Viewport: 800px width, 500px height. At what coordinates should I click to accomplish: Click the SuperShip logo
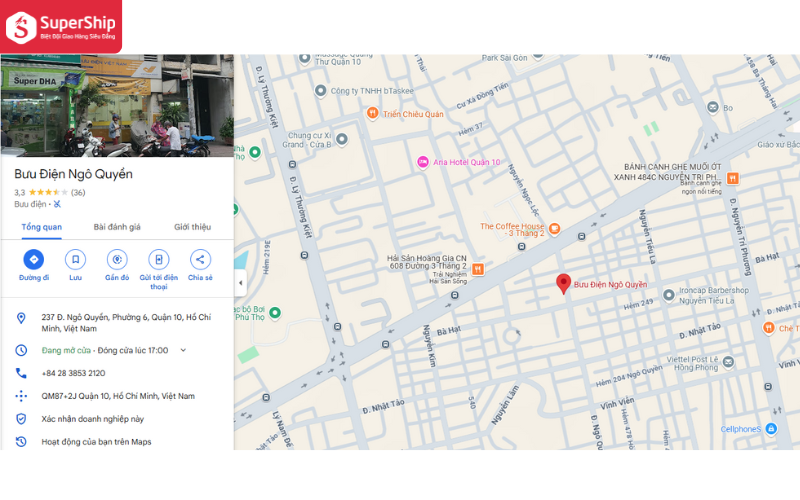[x=61, y=27]
